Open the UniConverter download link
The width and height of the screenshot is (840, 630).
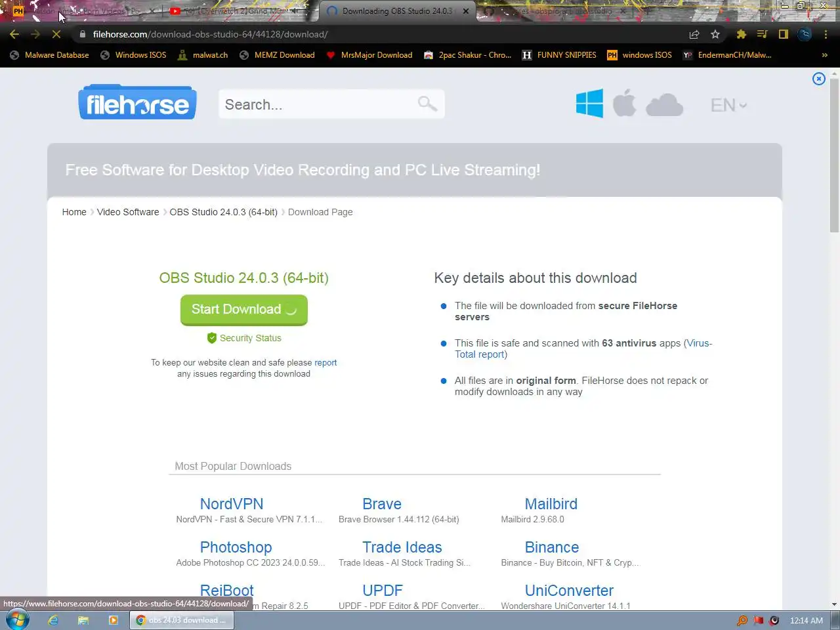[x=570, y=591]
